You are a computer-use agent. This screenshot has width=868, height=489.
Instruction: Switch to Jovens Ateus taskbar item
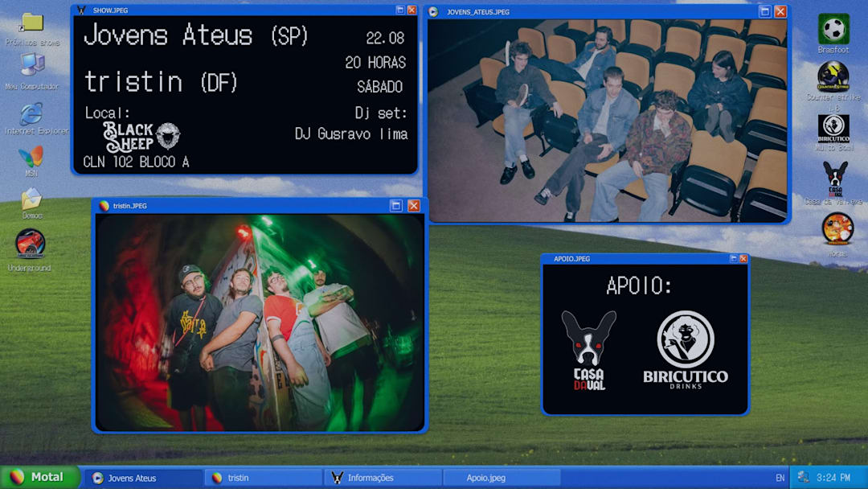tap(143, 478)
